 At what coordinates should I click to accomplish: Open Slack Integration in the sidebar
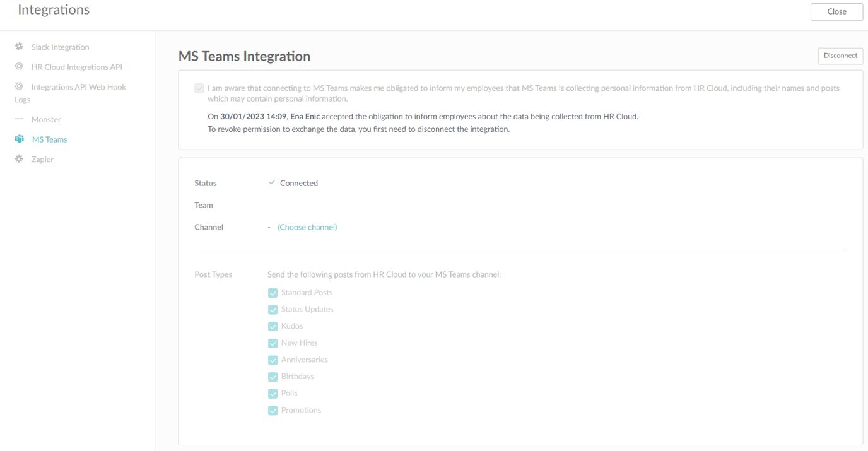pos(60,47)
